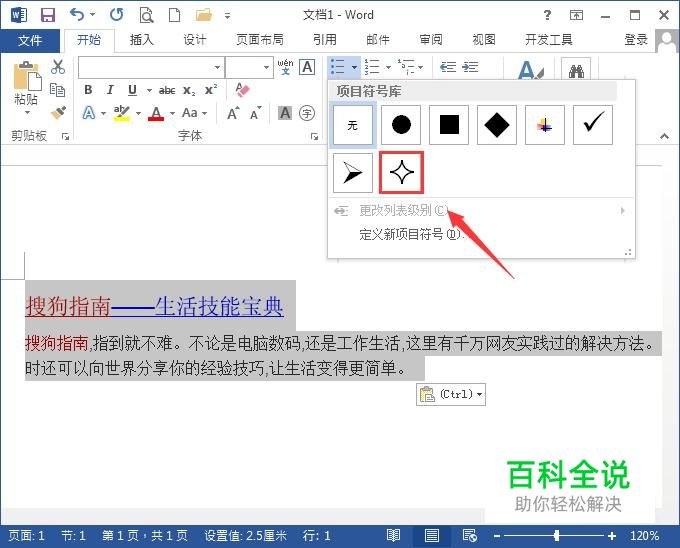Apply red font color A
The height and width of the screenshot is (548, 680).
coord(156,114)
